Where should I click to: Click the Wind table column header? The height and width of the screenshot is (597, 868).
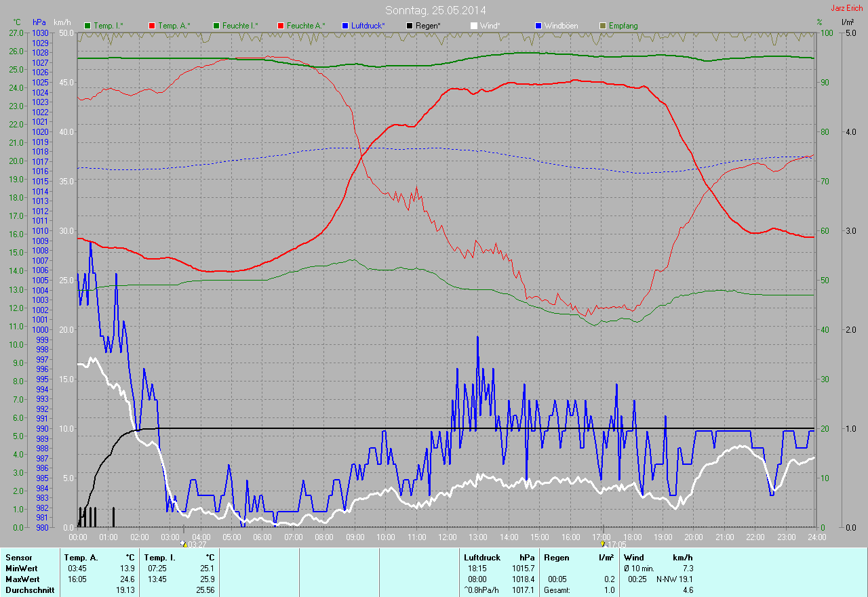coord(634,558)
